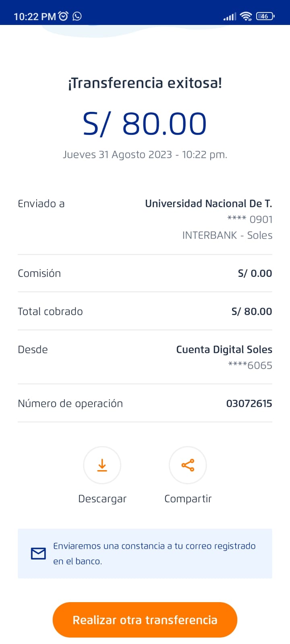Tap the WhatsApp notification icon
Screen dimensions: 290x644
point(77,16)
